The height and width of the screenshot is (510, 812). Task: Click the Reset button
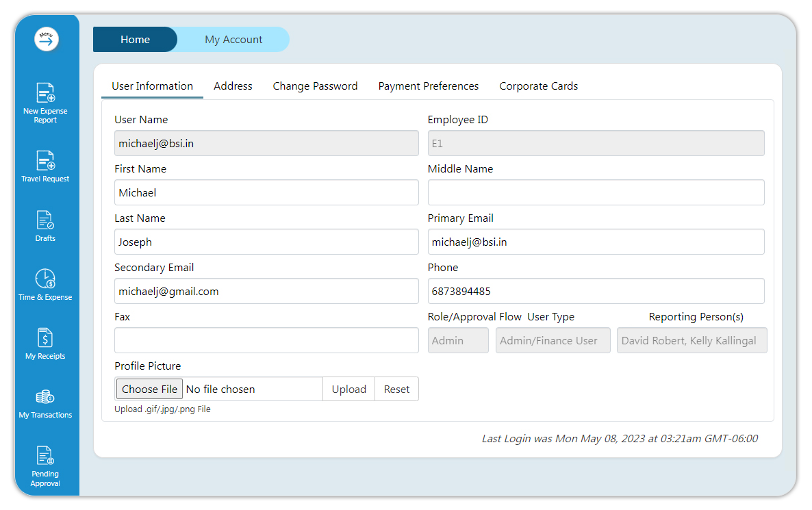pos(396,389)
